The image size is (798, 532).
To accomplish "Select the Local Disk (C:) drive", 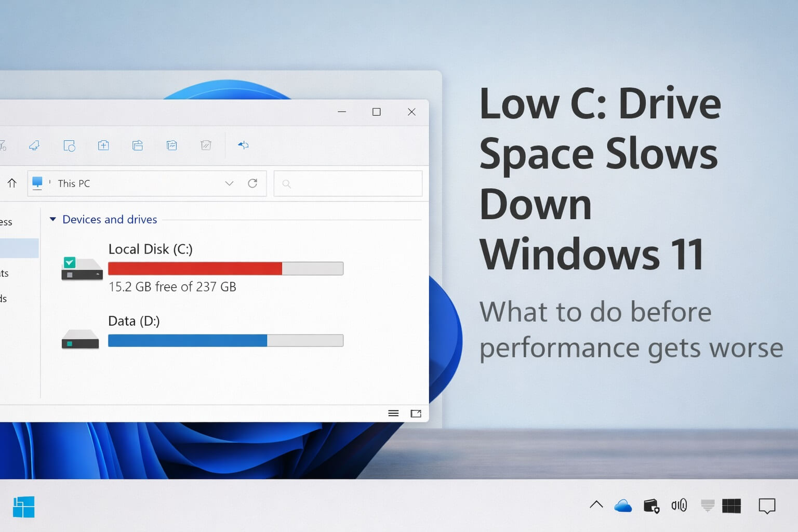I will click(x=150, y=249).
